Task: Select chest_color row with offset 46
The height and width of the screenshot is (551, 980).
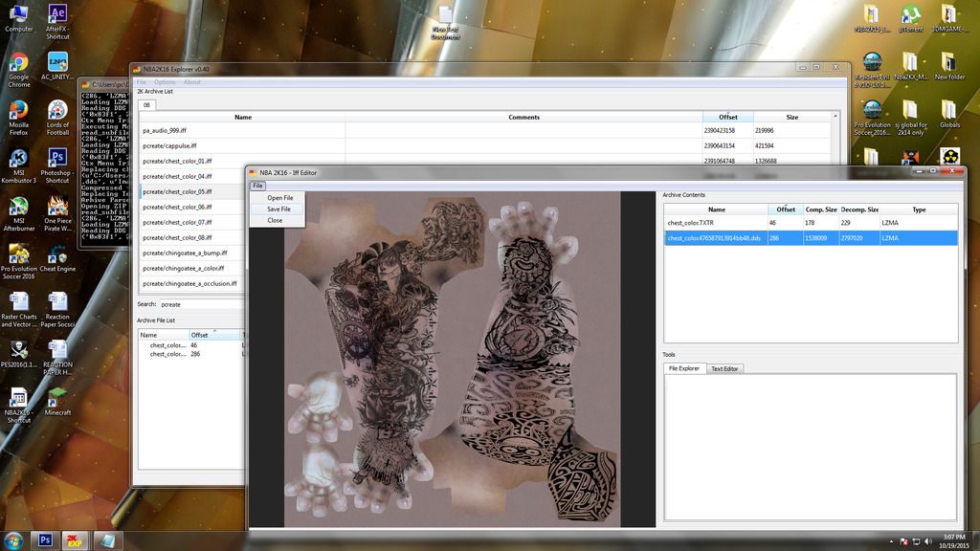Action: pos(191,344)
